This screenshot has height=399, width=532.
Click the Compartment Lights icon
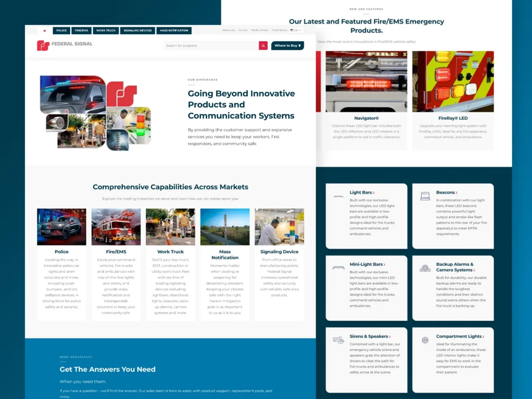[x=425, y=340]
